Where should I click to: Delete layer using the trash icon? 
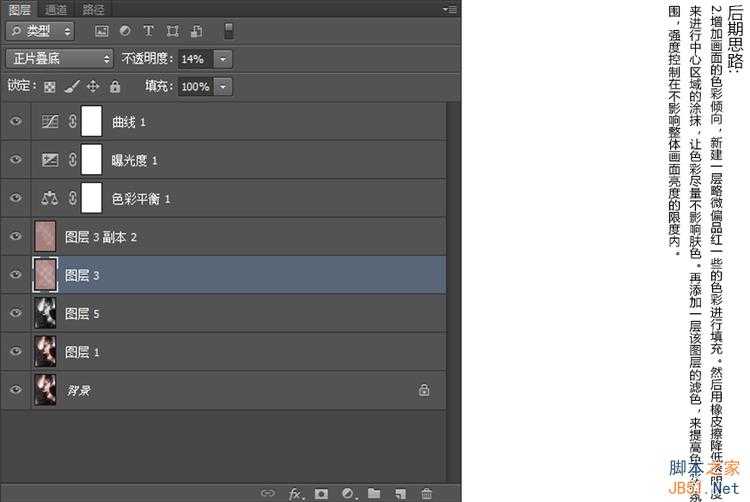(426, 493)
